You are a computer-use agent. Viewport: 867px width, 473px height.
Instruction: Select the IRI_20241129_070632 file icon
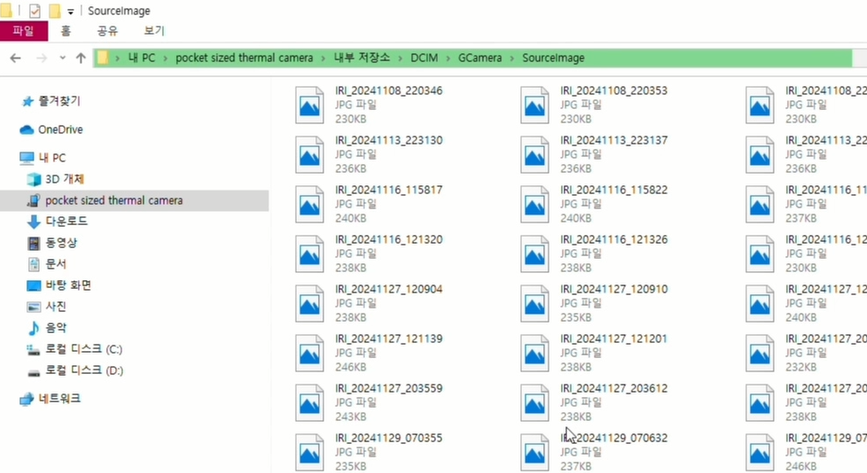click(x=535, y=453)
